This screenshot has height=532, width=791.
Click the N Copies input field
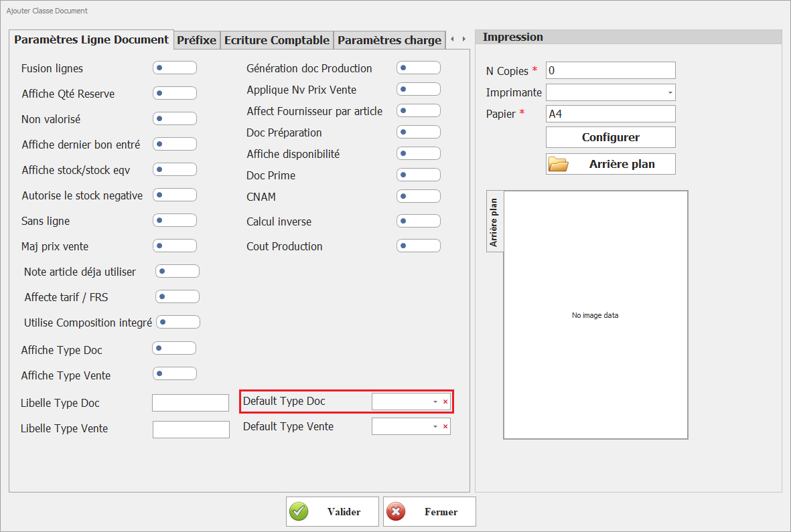tap(610, 70)
